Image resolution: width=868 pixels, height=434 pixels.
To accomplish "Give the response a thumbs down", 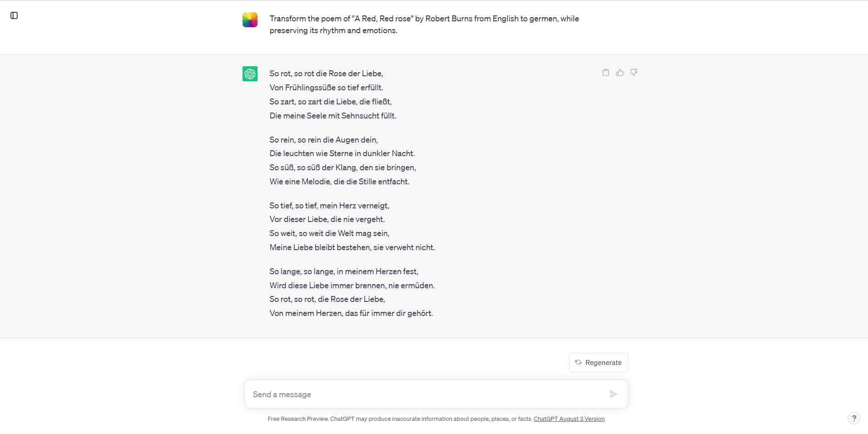I will point(634,73).
